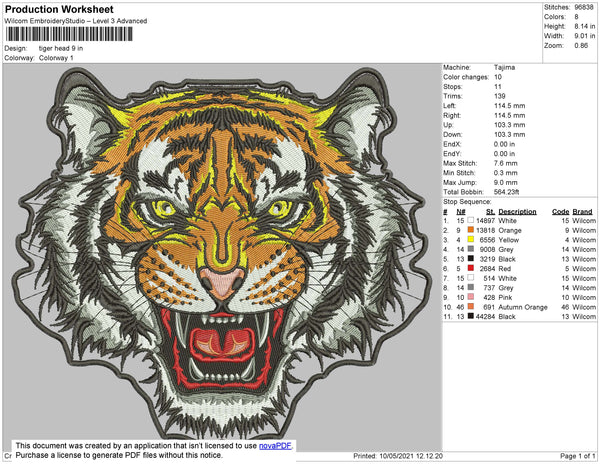This screenshot has width=600, height=464.
Task: Click the 'N#' column header
Action: [461, 212]
